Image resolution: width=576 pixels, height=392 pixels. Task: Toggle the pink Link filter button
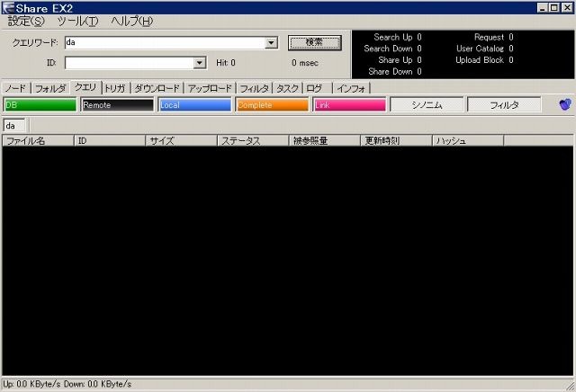point(349,105)
